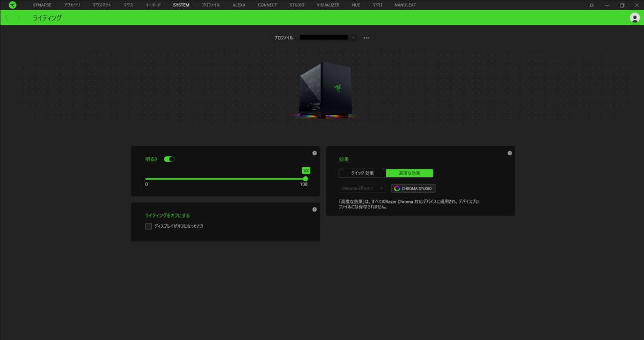Image resolution: width=644 pixels, height=340 pixels.
Task: Click the Razer logo icon
Action: (12, 5)
